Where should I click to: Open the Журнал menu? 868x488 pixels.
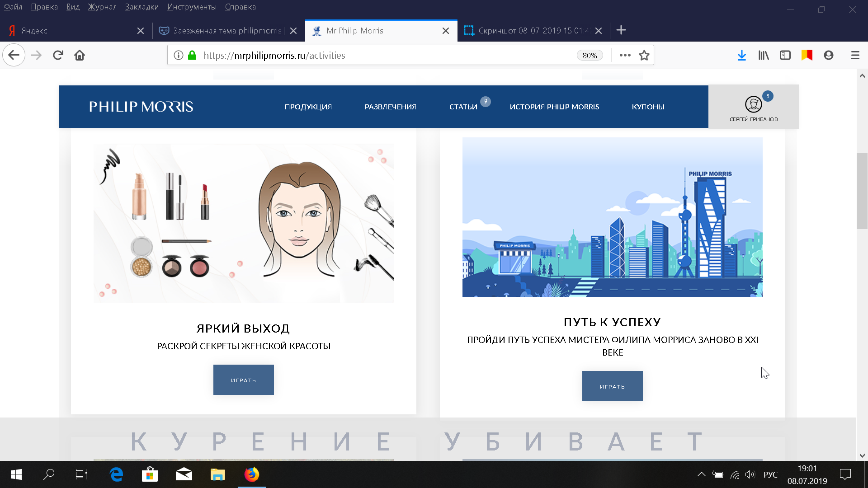pos(102,7)
